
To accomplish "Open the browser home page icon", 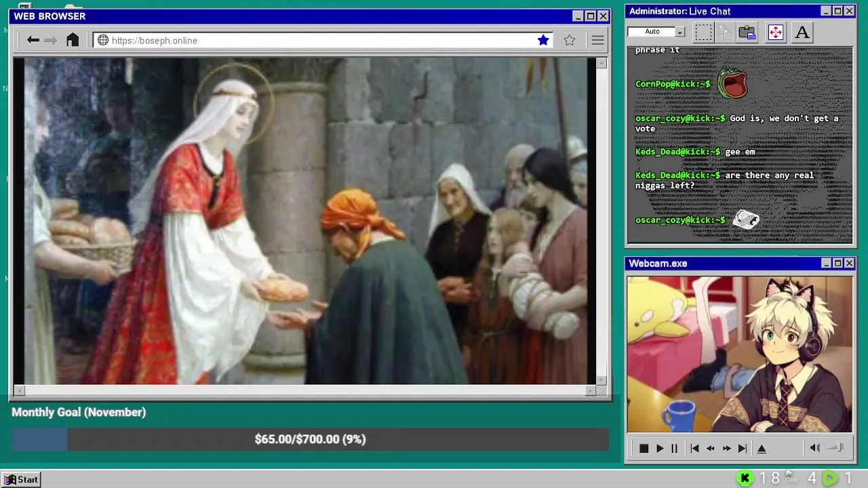I will pos(73,40).
